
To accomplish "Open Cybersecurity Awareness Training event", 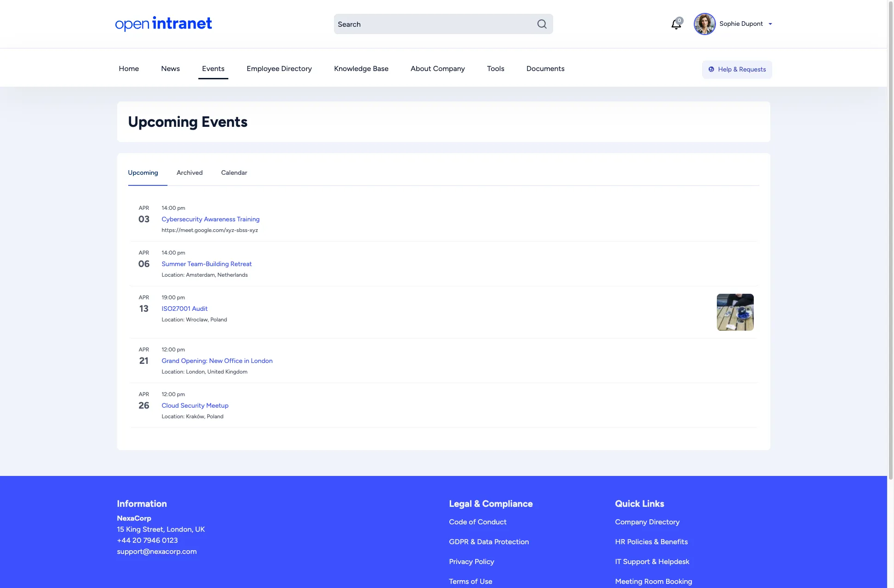I will pyautogui.click(x=210, y=220).
